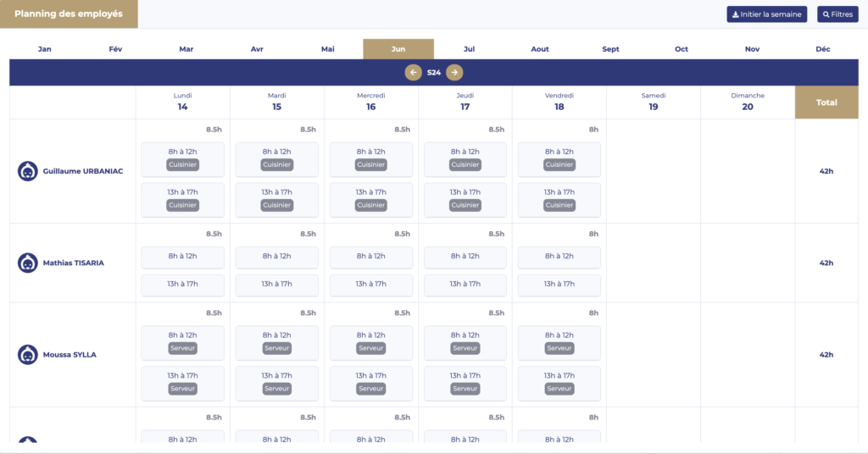This screenshot has height=454, width=868.
Task: Select the Sept month tab
Action: [x=610, y=49]
